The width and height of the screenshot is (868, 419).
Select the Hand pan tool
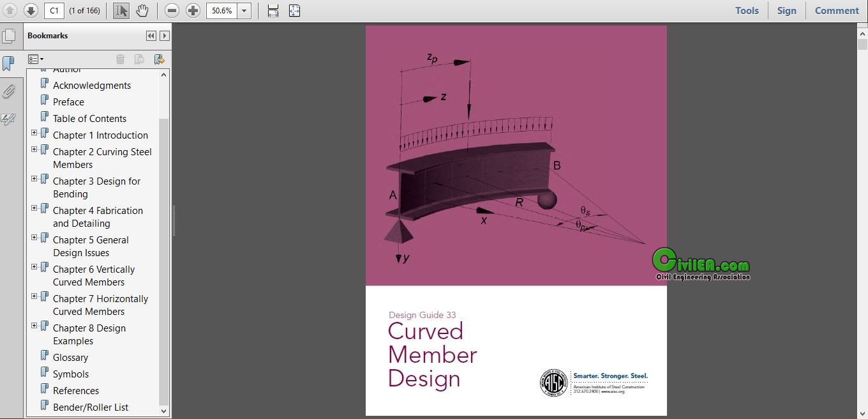(x=142, y=10)
